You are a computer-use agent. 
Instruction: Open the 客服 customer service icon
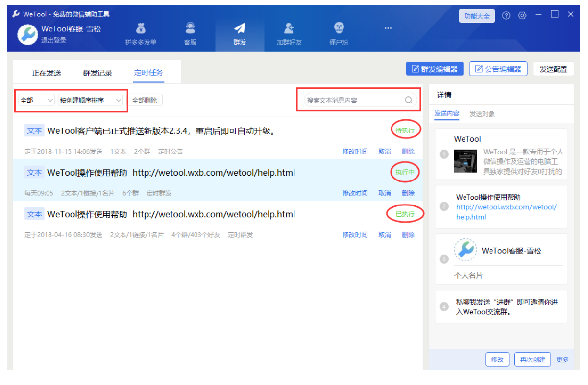pyautogui.click(x=190, y=28)
